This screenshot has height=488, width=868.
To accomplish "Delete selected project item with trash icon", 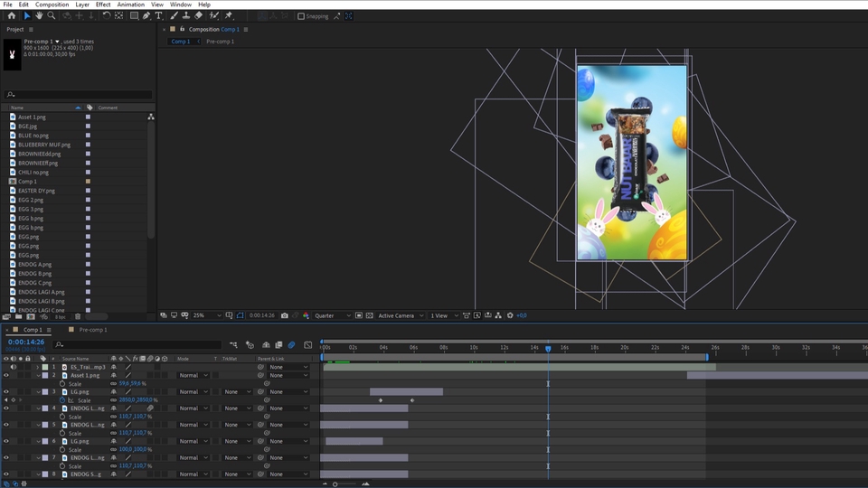I will click(x=78, y=316).
